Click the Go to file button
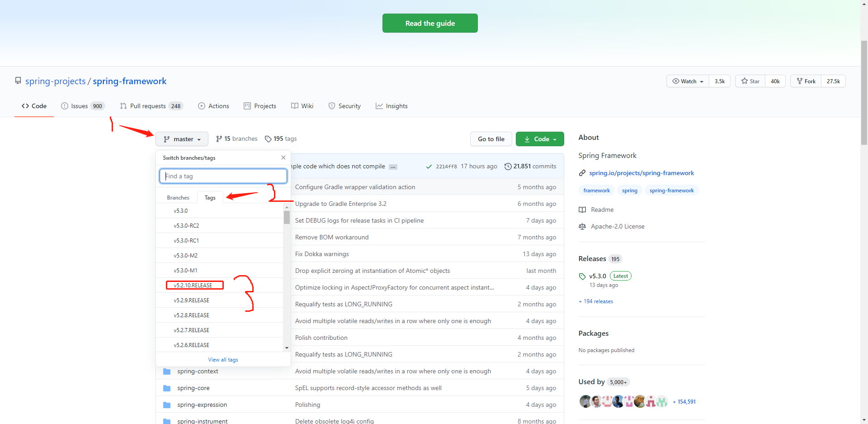The height and width of the screenshot is (424, 868). click(x=491, y=139)
